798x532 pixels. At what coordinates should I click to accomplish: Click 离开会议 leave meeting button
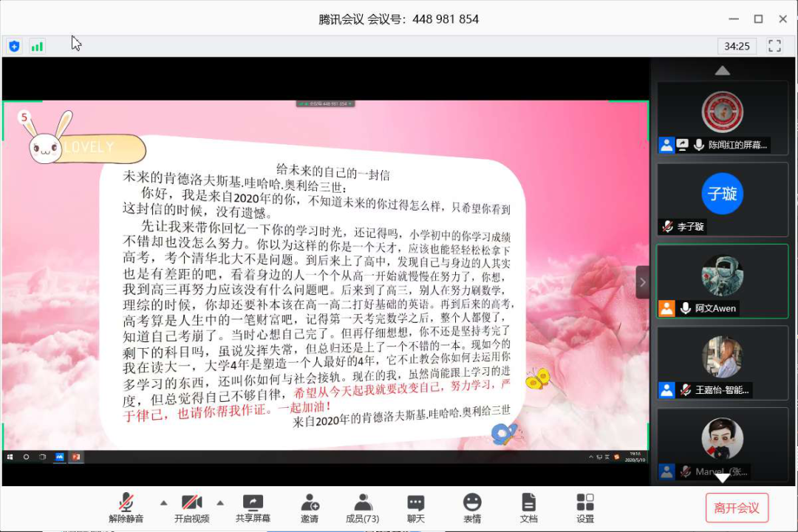pyautogui.click(x=737, y=508)
